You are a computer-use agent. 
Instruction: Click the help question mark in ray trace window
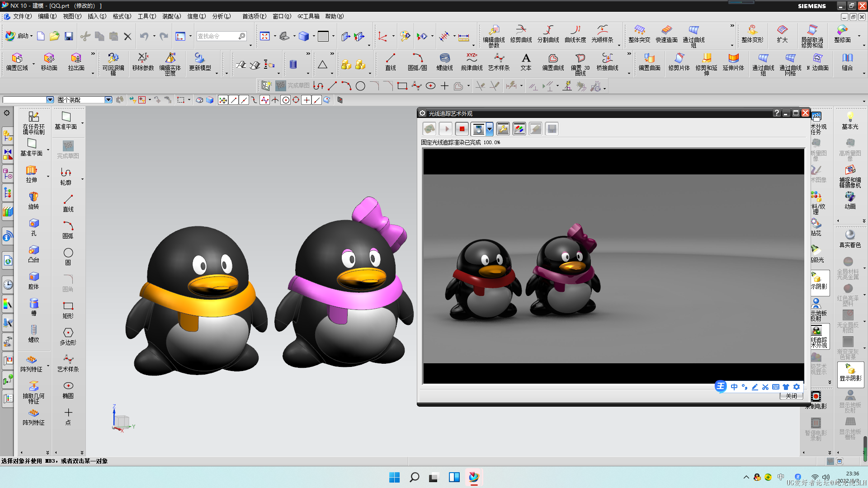[777, 113]
